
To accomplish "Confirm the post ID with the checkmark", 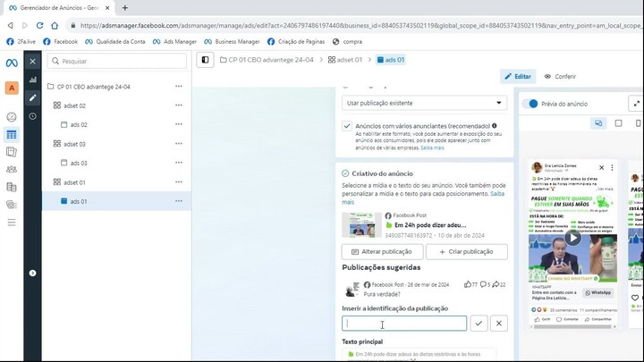I will point(479,324).
